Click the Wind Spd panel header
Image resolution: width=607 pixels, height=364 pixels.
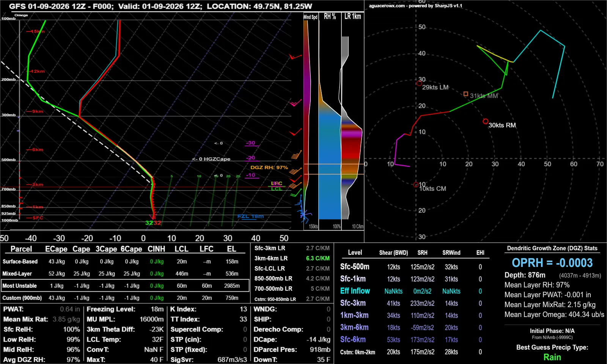(x=310, y=17)
